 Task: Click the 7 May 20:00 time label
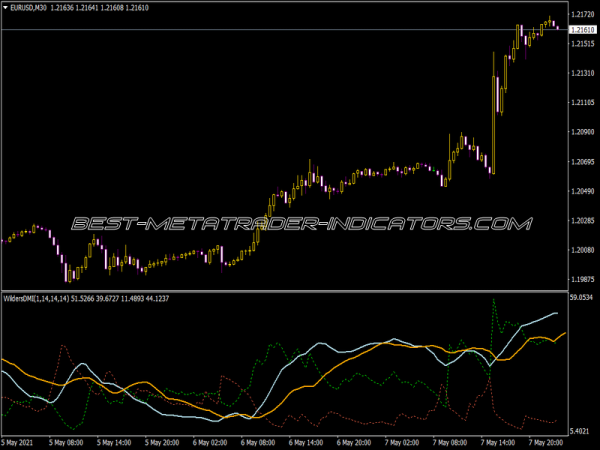point(545,442)
